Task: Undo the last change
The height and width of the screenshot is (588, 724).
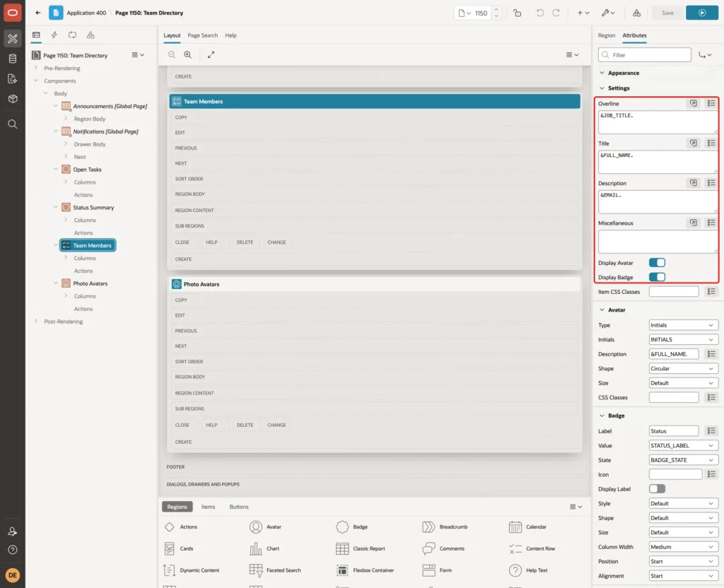Action: tap(539, 13)
